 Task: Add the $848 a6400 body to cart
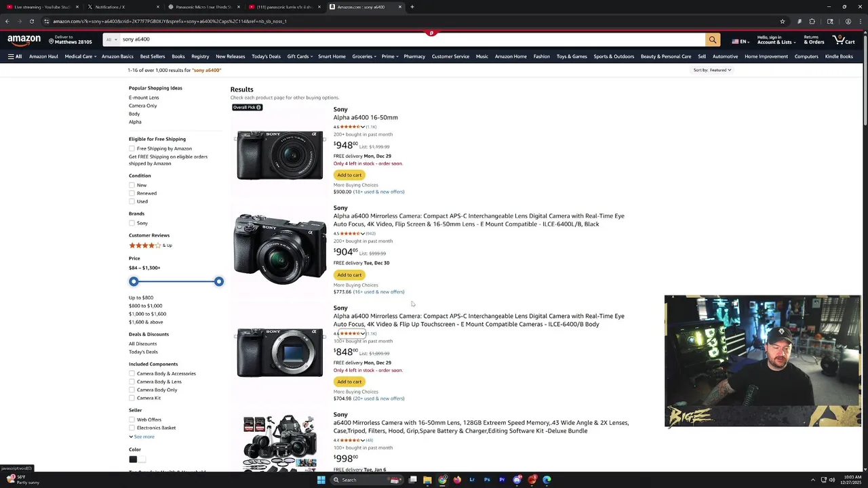(349, 382)
